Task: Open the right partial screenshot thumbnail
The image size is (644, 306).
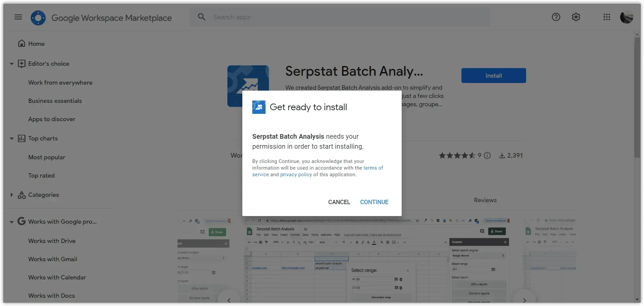Action: [549, 260]
